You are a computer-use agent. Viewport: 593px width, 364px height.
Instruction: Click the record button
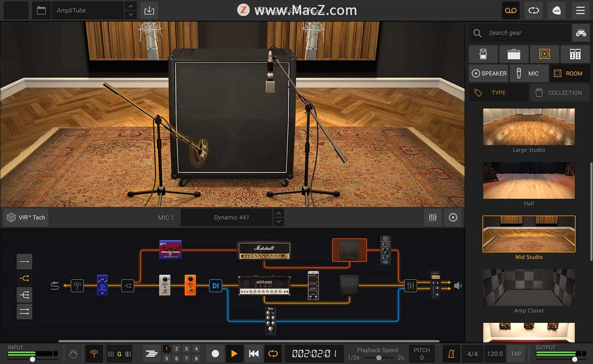[x=215, y=353]
